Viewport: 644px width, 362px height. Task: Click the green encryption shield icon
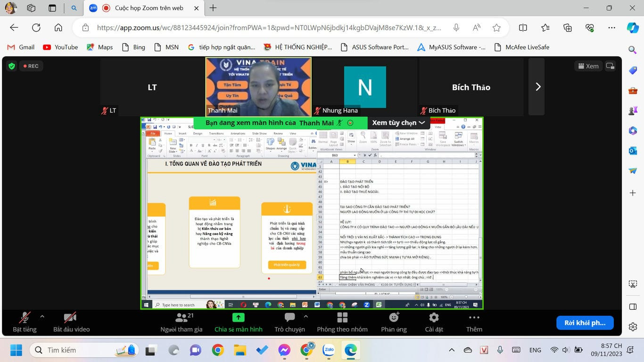pyautogui.click(x=12, y=66)
